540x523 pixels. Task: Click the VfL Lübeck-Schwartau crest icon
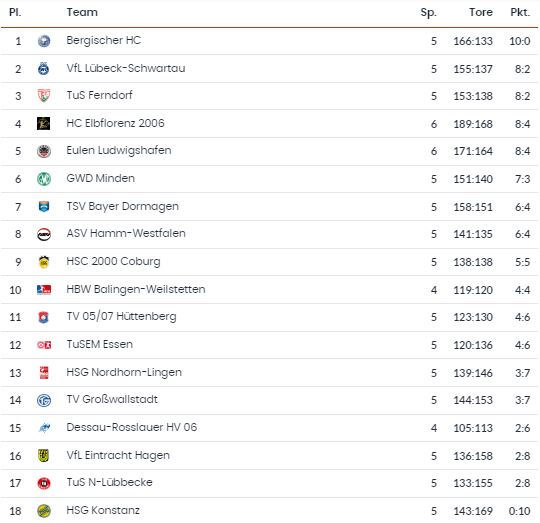pos(43,69)
